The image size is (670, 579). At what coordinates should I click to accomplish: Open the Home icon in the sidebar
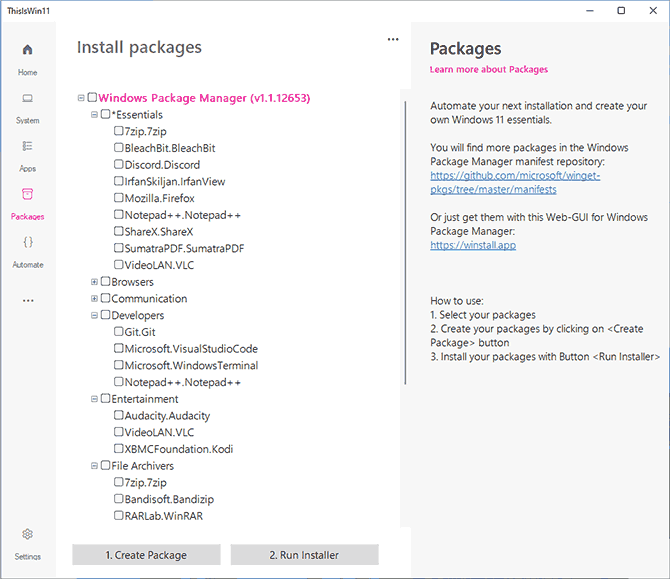[x=27, y=50]
